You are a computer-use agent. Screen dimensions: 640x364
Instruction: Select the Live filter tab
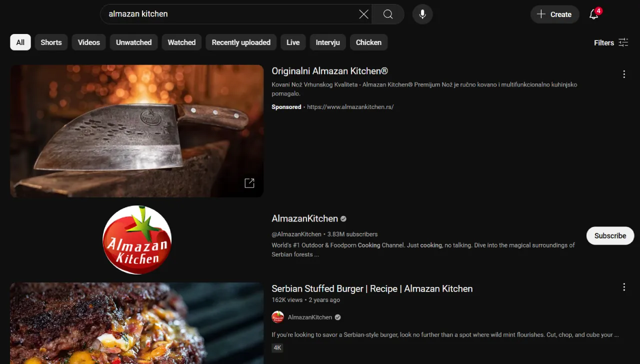pyautogui.click(x=293, y=42)
